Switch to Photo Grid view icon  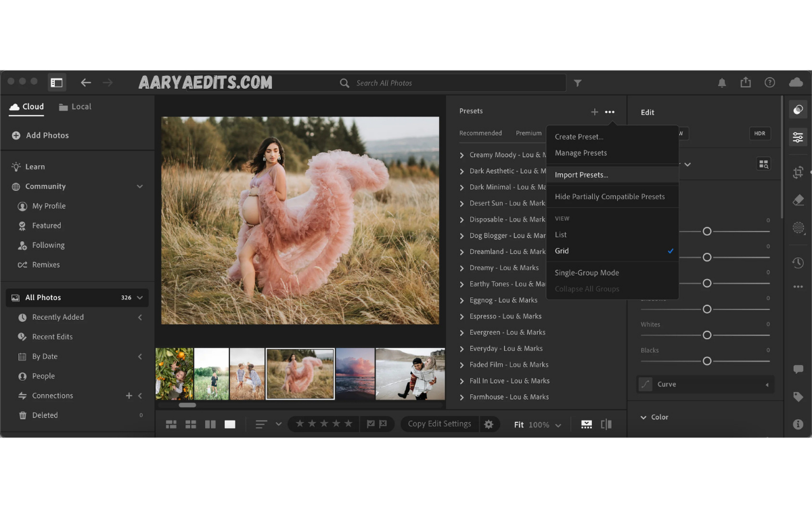click(171, 424)
